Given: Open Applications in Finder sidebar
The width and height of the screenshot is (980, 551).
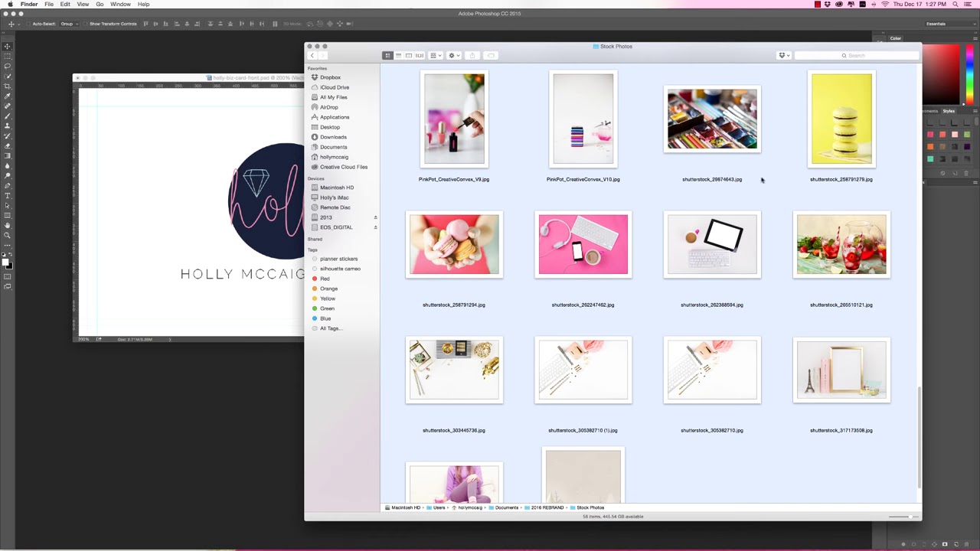Looking at the screenshot, I should (x=335, y=117).
